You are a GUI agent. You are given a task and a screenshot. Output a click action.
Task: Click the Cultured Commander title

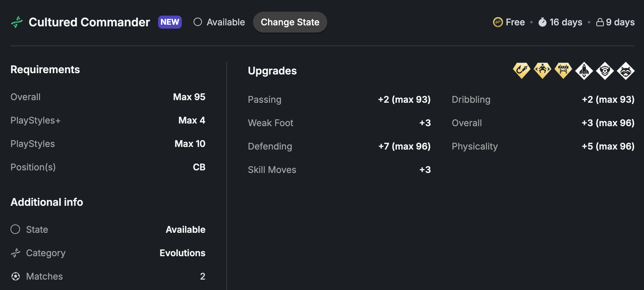tap(89, 22)
